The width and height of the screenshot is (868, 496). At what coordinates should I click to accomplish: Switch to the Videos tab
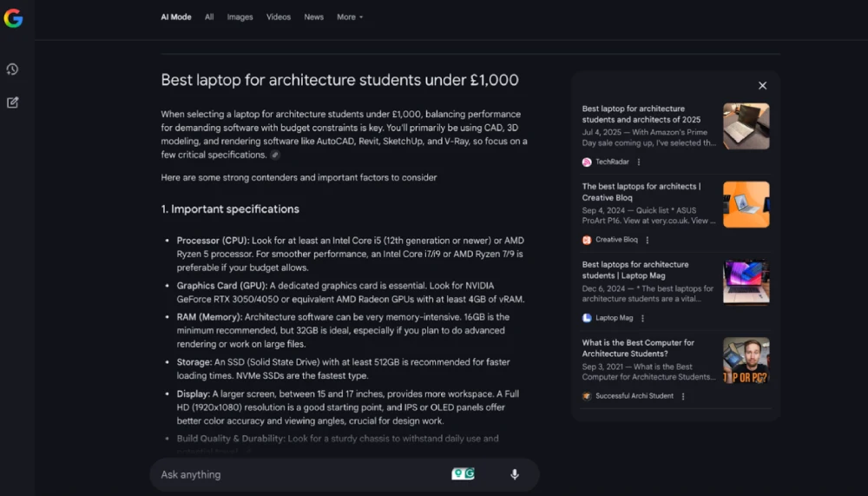(x=279, y=17)
